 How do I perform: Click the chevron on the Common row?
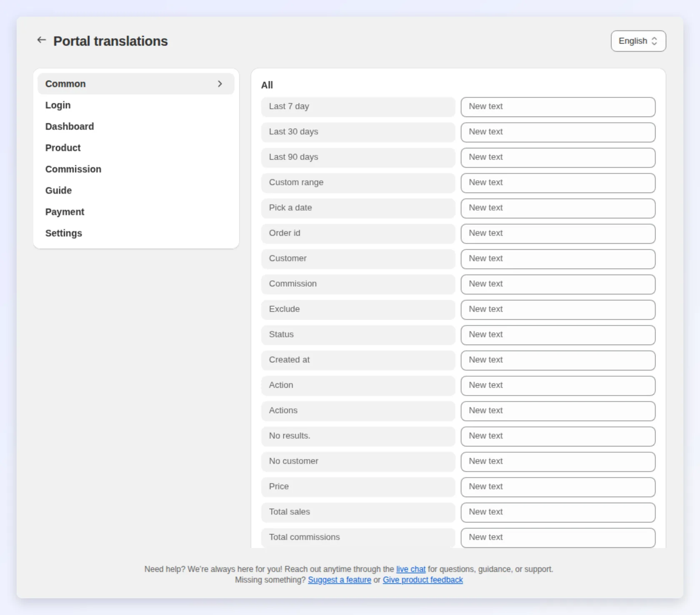(220, 84)
